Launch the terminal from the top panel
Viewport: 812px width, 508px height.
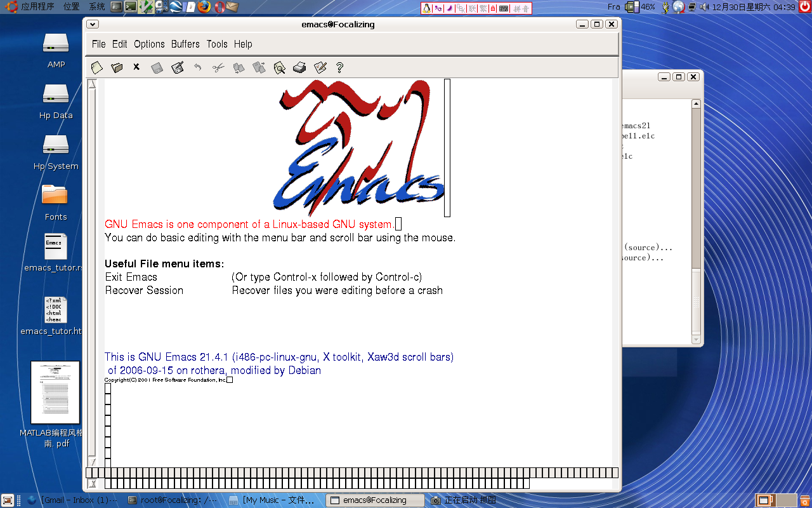(131, 7)
